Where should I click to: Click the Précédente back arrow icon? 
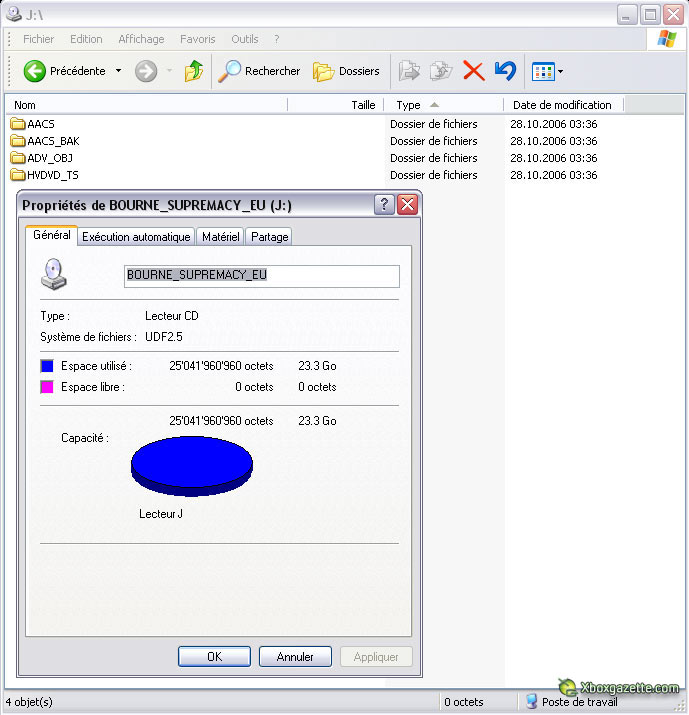[35, 71]
